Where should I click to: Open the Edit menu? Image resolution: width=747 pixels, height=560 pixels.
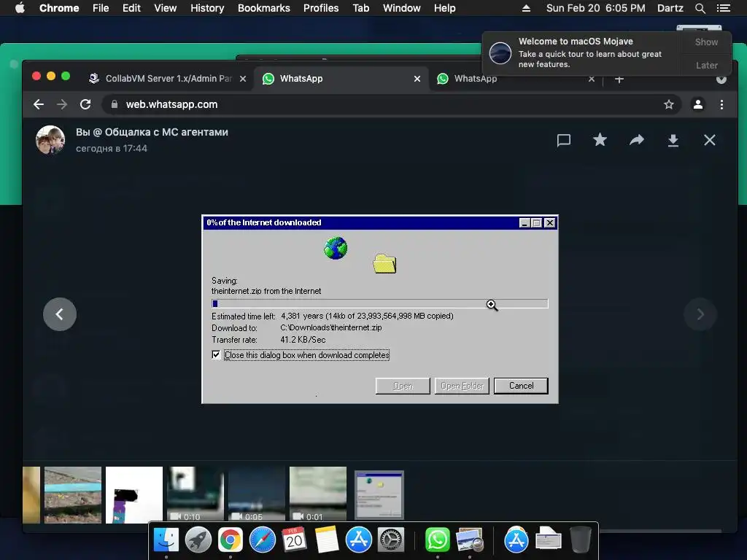pos(131,8)
